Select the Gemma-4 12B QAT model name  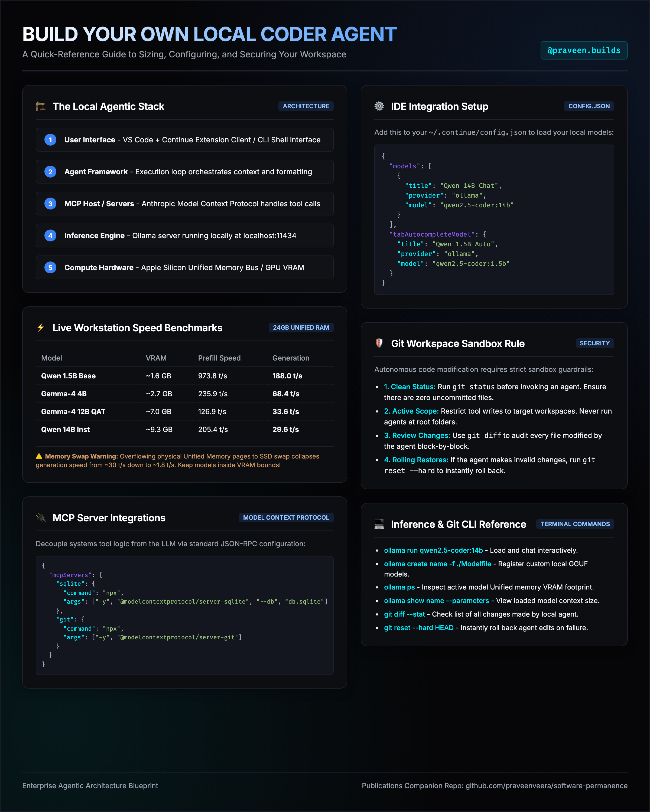click(x=73, y=412)
